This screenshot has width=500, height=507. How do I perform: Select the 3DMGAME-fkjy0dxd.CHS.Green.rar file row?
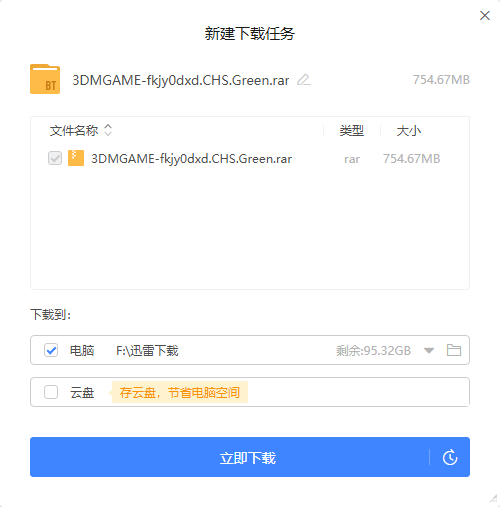pyautogui.click(x=250, y=158)
